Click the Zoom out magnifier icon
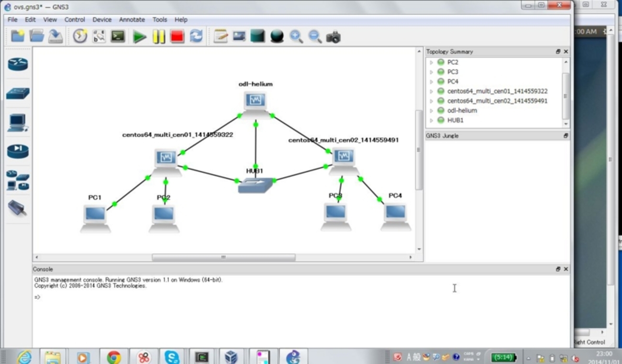622x364 pixels. coord(315,37)
